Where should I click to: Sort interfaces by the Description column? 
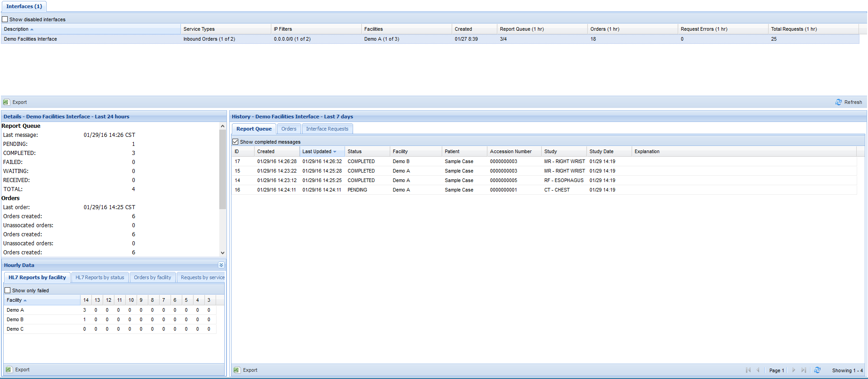[16, 29]
